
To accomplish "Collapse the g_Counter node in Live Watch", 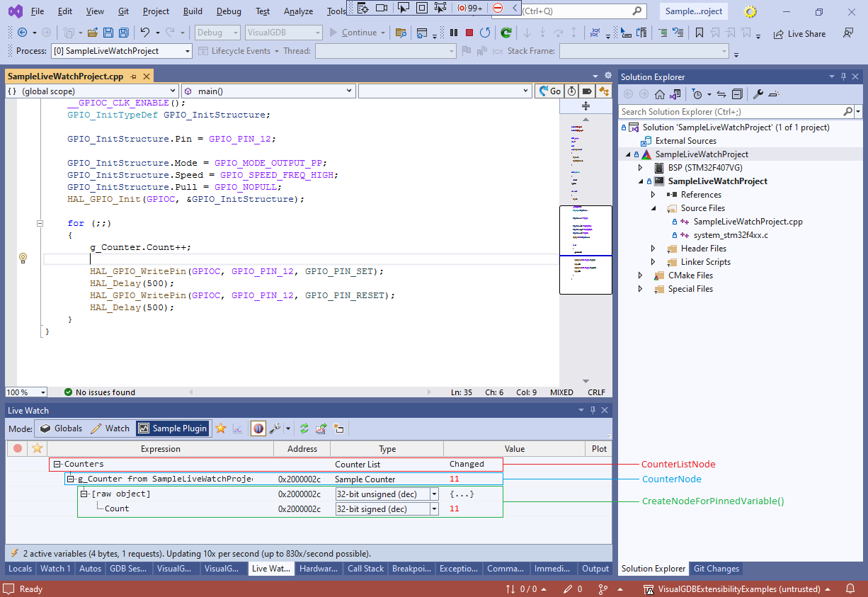I will pos(71,479).
